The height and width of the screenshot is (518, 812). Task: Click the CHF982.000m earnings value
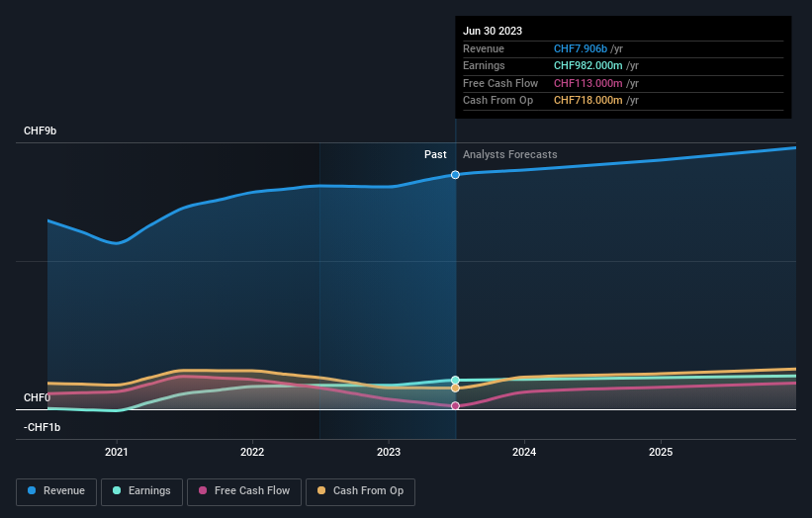click(x=587, y=65)
